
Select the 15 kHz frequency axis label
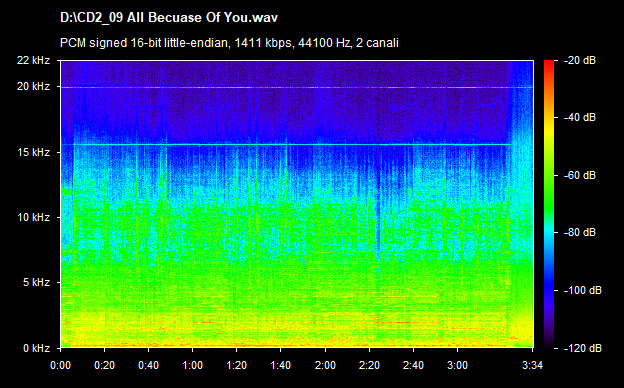tap(33, 152)
